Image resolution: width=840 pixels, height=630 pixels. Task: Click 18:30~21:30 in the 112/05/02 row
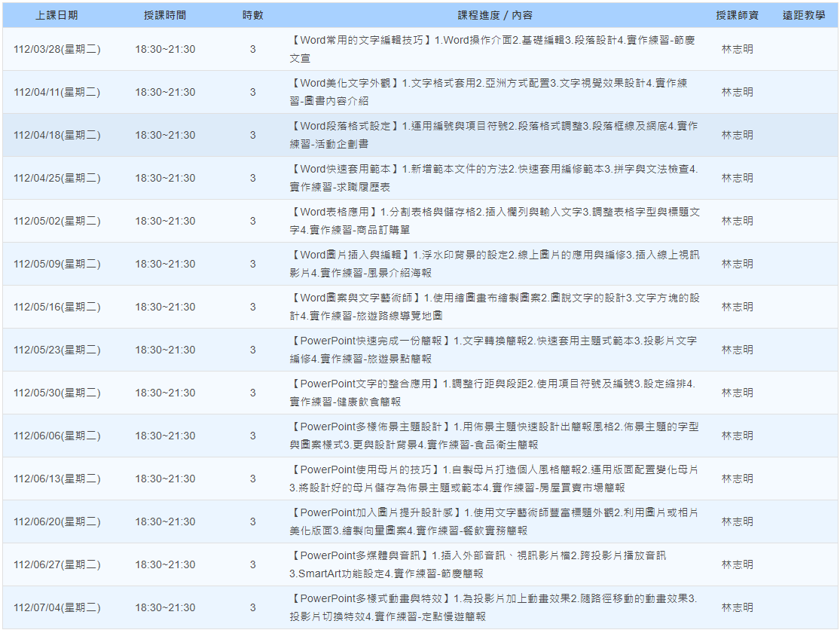(x=165, y=221)
